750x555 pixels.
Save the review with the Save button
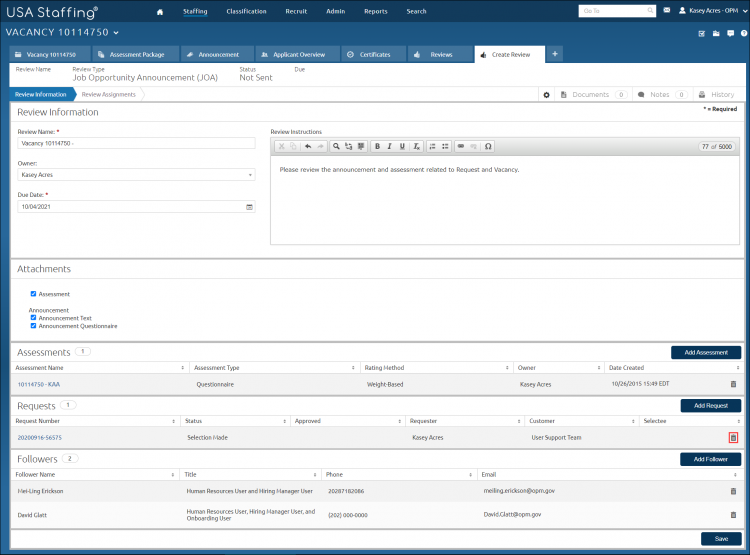[721, 539]
